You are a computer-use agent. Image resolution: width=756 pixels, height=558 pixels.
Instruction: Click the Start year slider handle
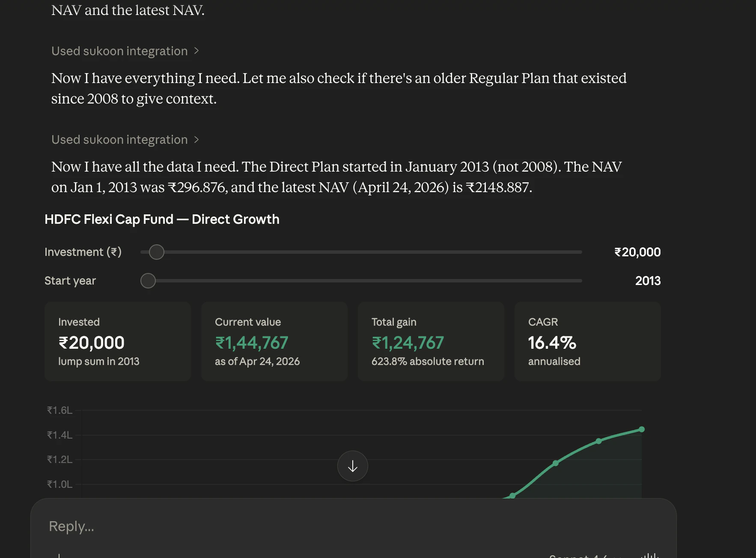click(x=148, y=281)
